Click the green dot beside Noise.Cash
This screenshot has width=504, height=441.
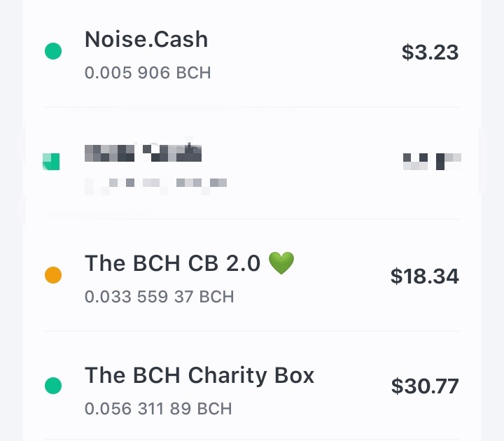coord(53,51)
